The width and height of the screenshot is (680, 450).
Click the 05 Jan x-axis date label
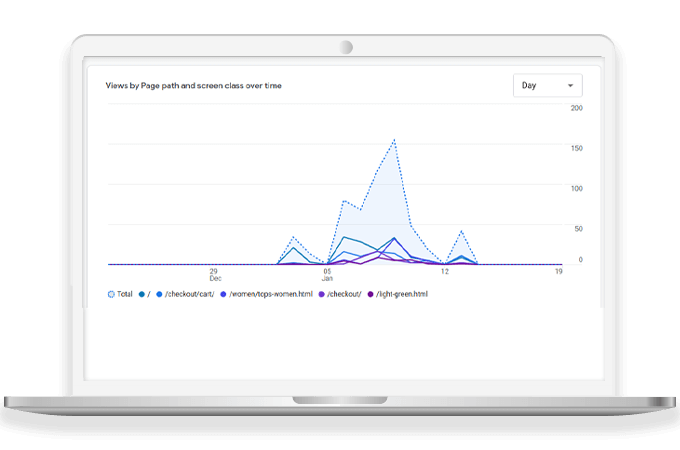point(327,274)
